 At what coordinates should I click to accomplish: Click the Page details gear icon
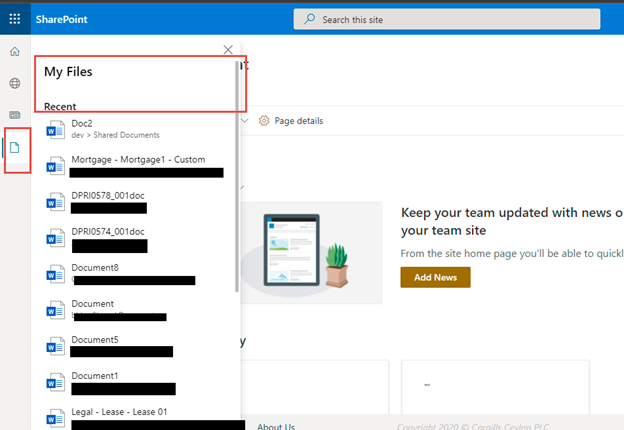point(265,121)
